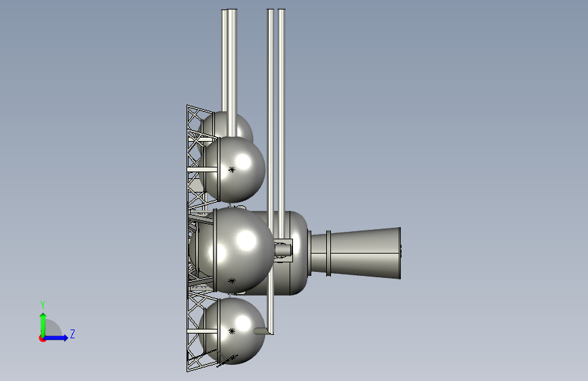This screenshot has width=588, height=381.
Task: Click the green Y axis arrow of triad
Action: (43, 324)
